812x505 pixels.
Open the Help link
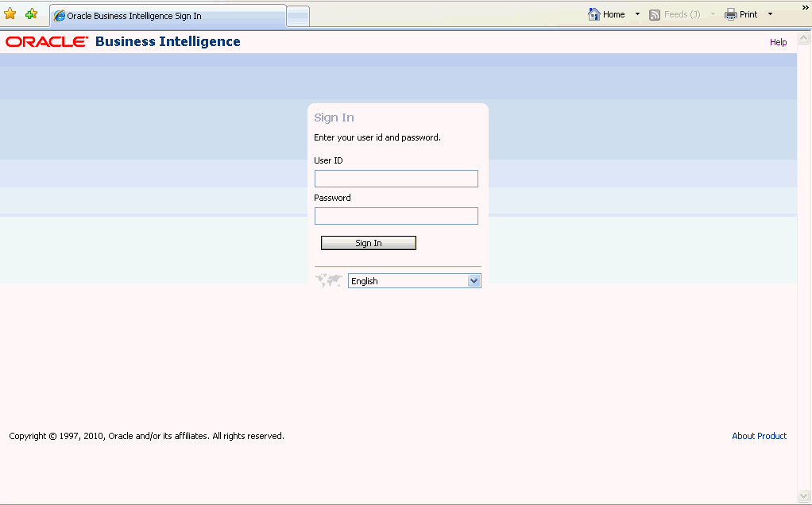tap(778, 42)
